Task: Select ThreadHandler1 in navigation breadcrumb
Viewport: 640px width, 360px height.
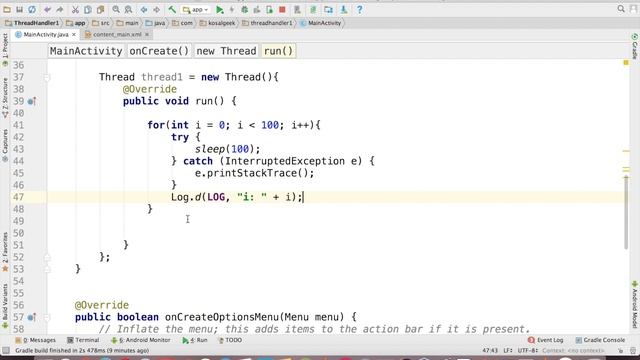Action: click(x=33, y=23)
